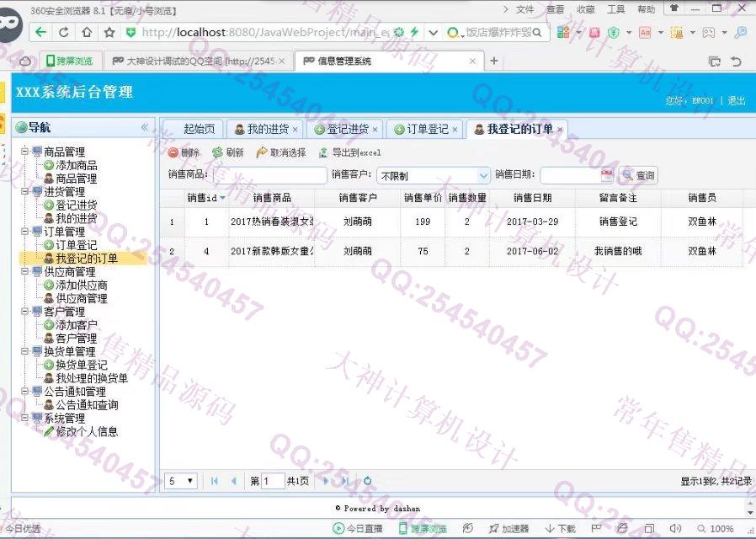
Task: Click the browser home button
Action: coord(87,32)
